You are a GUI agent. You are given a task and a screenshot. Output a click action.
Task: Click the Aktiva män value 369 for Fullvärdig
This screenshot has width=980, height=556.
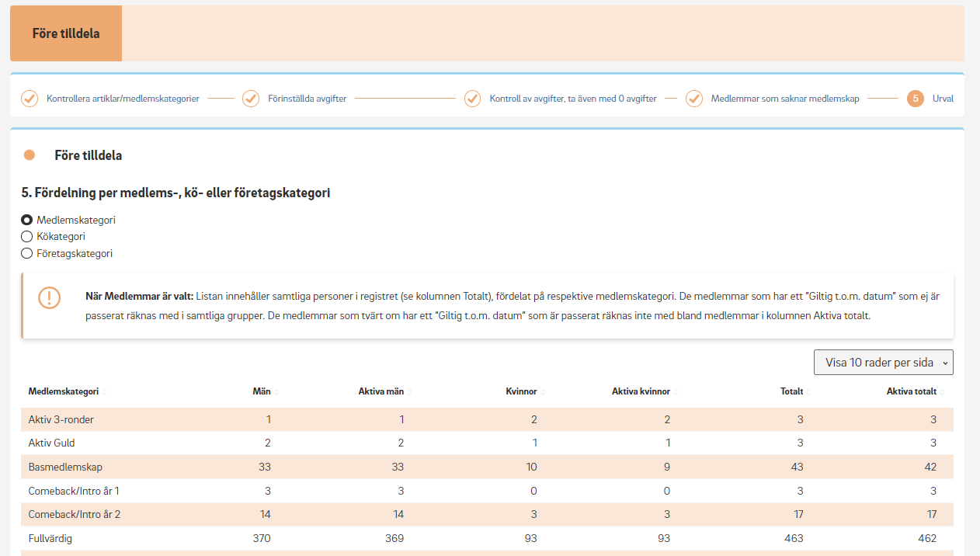tap(394, 538)
